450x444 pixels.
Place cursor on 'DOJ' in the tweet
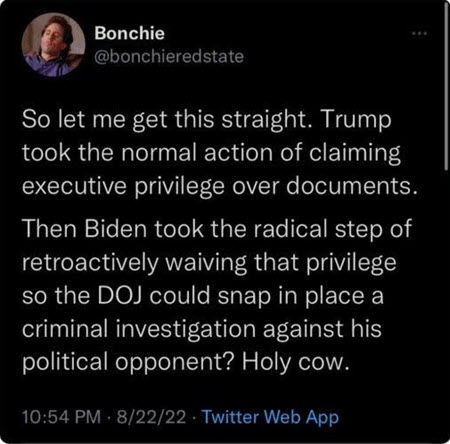pyautogui.click(x=120, y=295)
